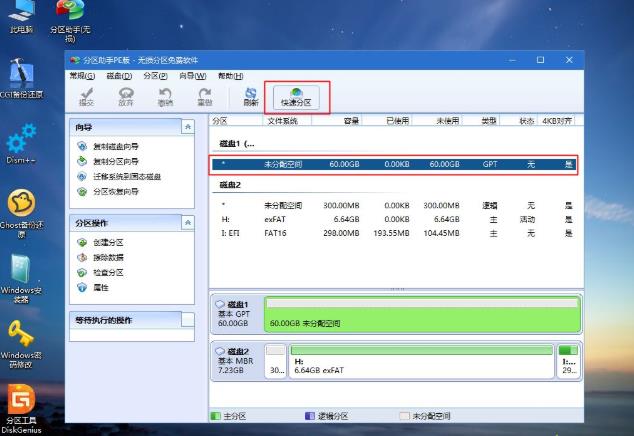This screenshot has height=436, width=634.
Task: Click the 放弃 discard toolbar icon
Action: [x=126, y=96]
